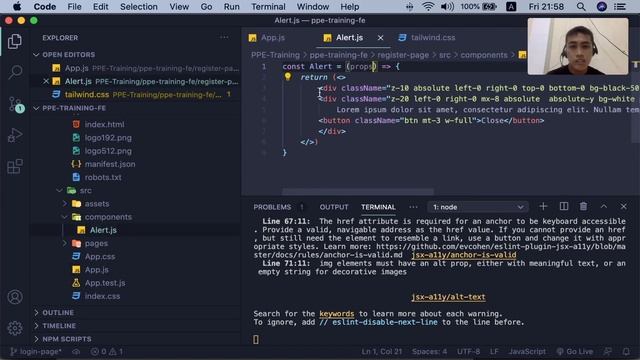Screen dimensions: 640x360
Task: Open Source Control view in activity bar
Action: point(16,104)
